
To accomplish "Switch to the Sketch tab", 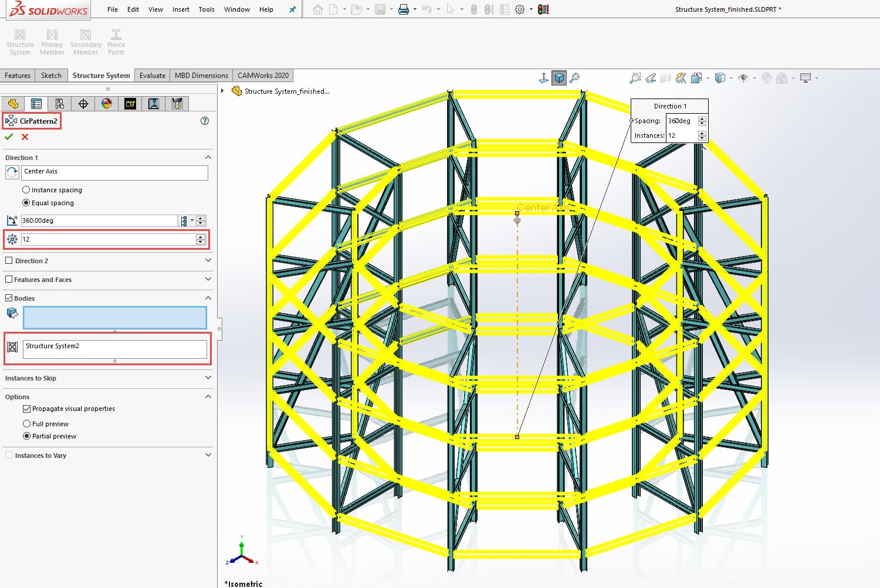I will pyautogui.click(x=51, y=76).
